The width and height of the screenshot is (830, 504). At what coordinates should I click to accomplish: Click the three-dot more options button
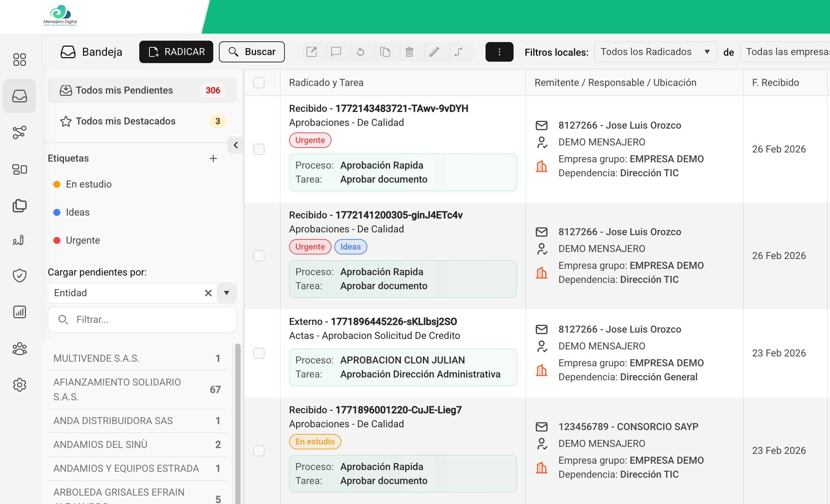499,52
